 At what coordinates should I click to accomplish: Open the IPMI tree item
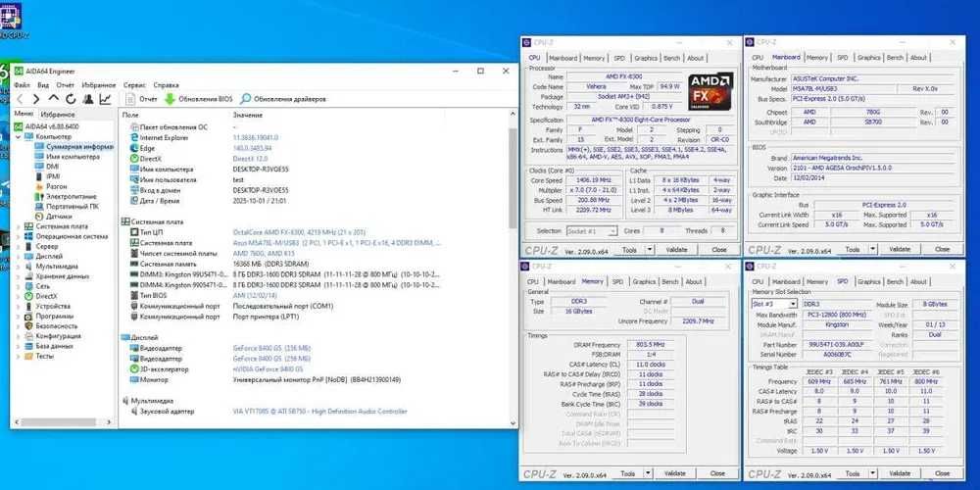coord(48,176)
